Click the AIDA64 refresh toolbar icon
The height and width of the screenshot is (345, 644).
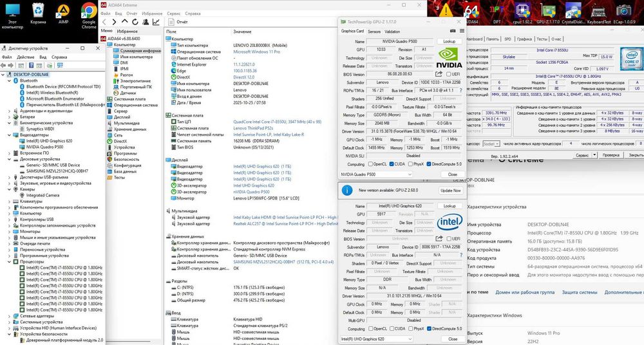[x=136, y=21]
